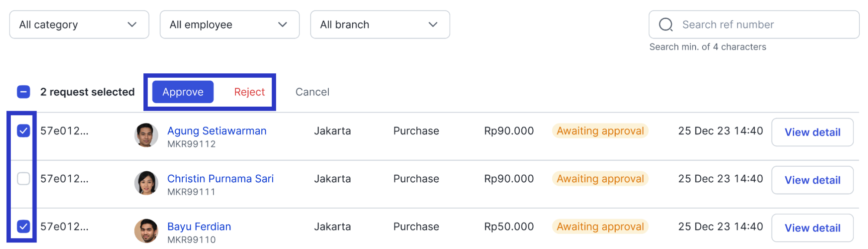Viewport: 868px width, 249px height.
Task: View detail for Agung Setiawarman's request
Action: coord(812,132)
